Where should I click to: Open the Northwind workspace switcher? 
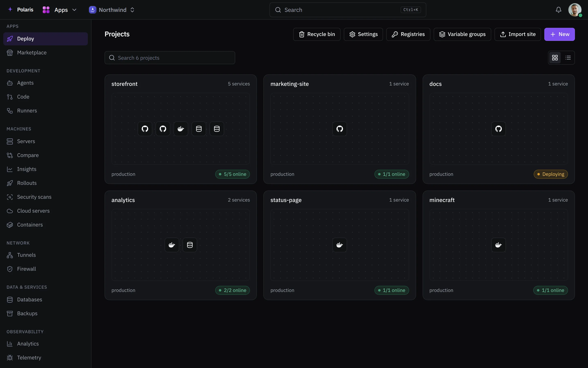pyautogui.click(x=112, y=10)
